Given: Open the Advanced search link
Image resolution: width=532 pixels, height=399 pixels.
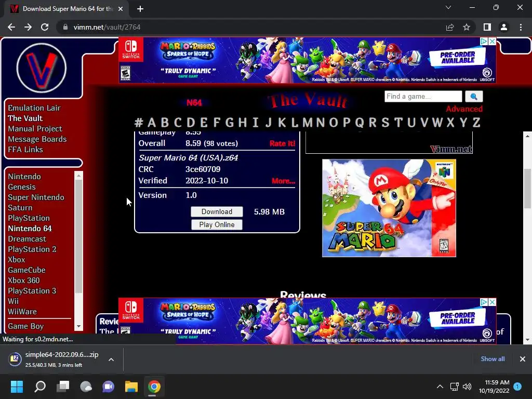Looking at the screenshot, I should tap(464, 109).
